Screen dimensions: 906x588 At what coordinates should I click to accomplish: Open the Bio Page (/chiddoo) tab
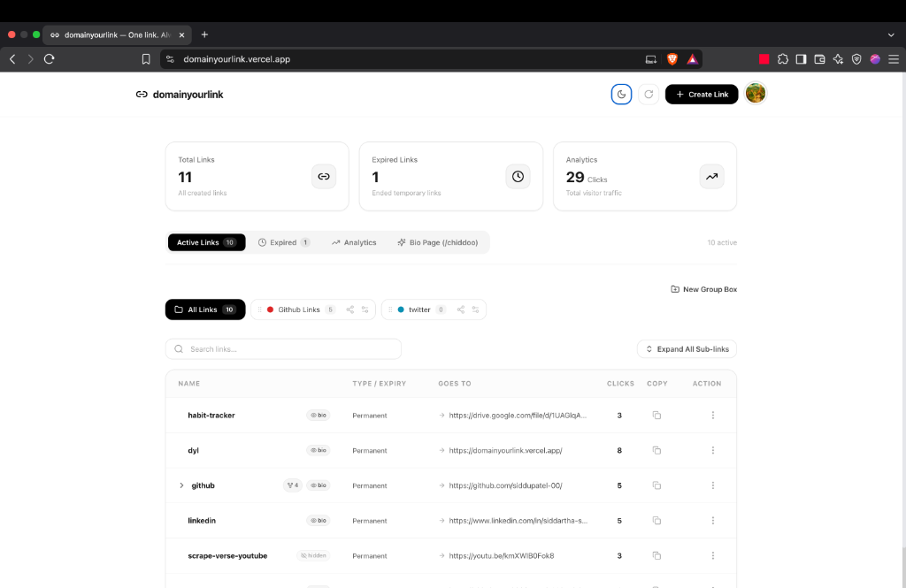438,242
